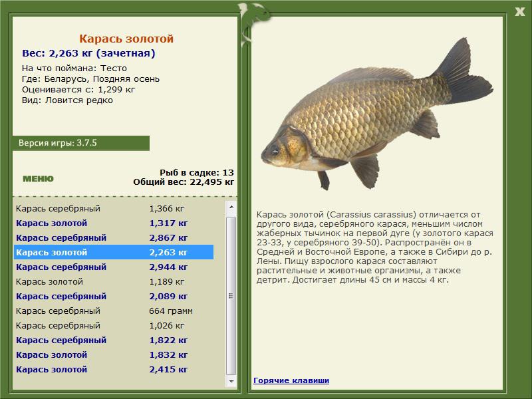This screenshot has width=532, height=399.
Task: Click the golden crucian carp picture
Action: [x=377, y=114]
